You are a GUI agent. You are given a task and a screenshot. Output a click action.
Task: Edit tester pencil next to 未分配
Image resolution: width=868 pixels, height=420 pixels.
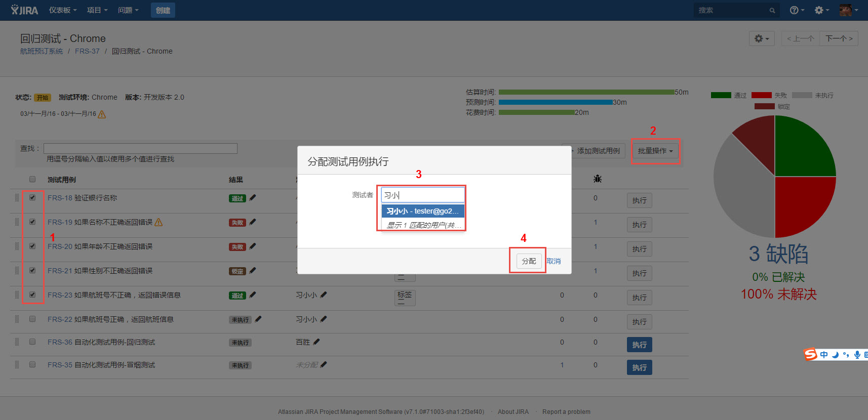click(x=324, y=364)
